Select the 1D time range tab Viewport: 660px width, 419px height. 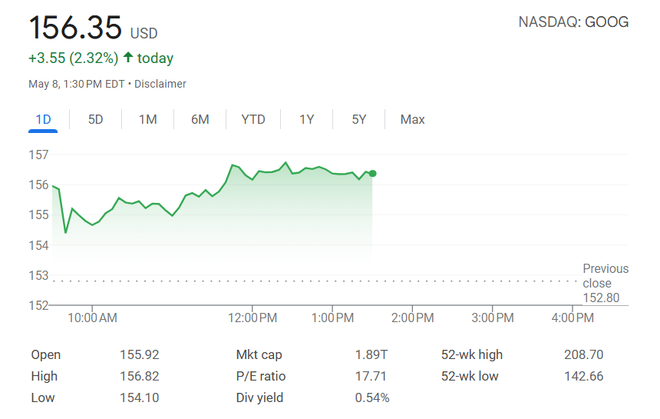[x=43, y=120]
